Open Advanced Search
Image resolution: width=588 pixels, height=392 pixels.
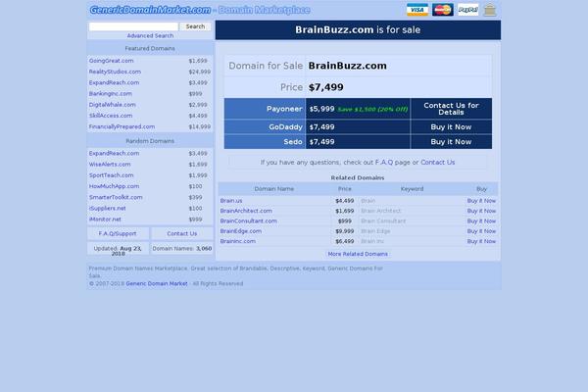tap(150, 35)
